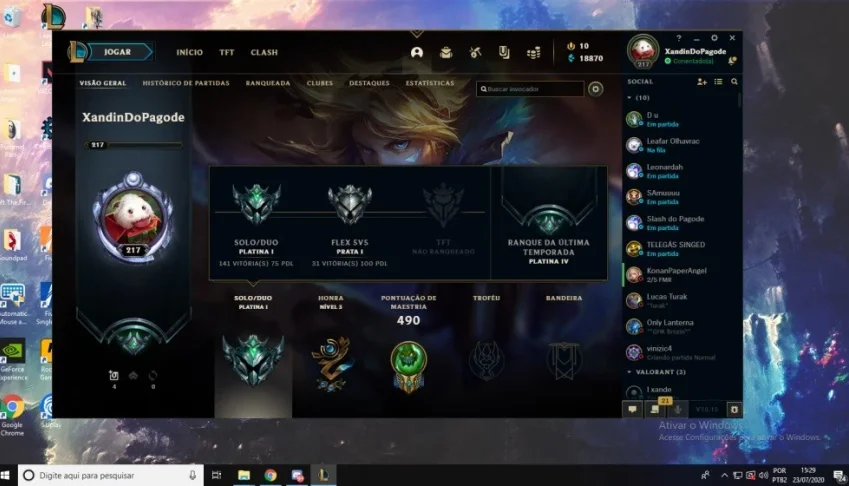
Task: Open the help question mark icon
Action: pyautogui.click(x=678, y=38)
